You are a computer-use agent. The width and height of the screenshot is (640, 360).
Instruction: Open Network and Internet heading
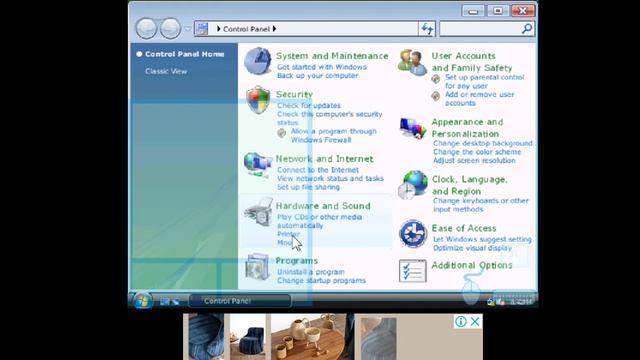tap(324, 159)
